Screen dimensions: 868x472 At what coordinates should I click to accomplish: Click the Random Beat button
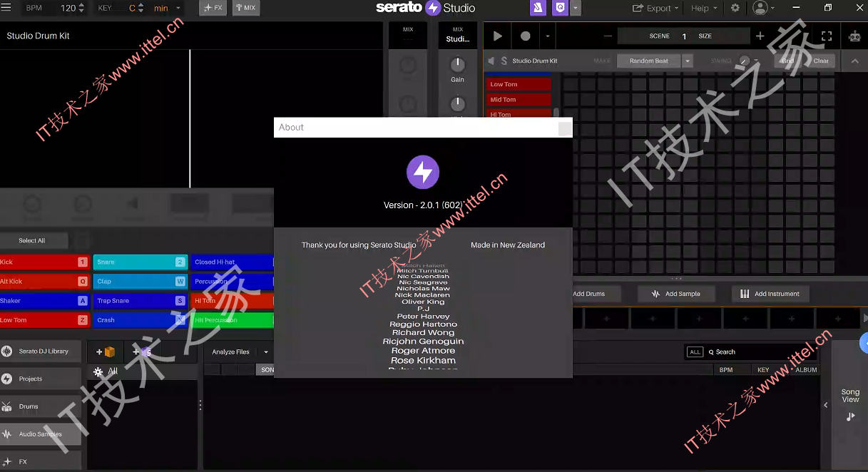click(649, 61)
